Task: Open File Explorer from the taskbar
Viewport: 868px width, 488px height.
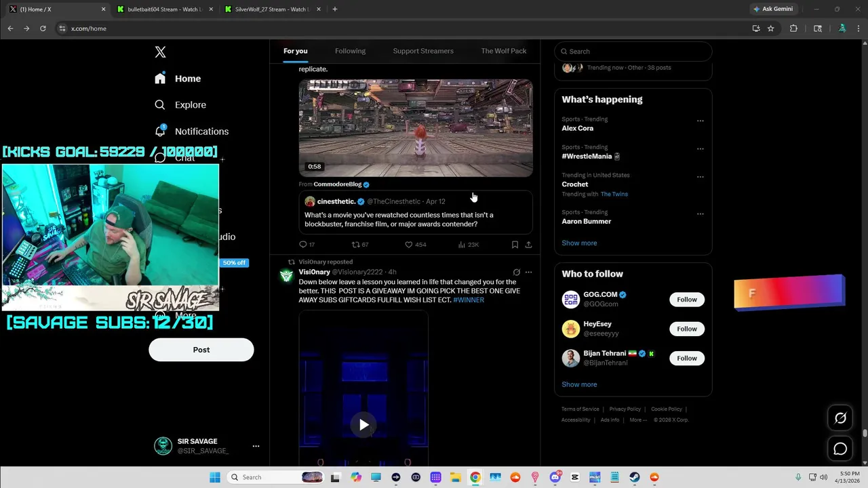Action: click(x=455, y=477)
